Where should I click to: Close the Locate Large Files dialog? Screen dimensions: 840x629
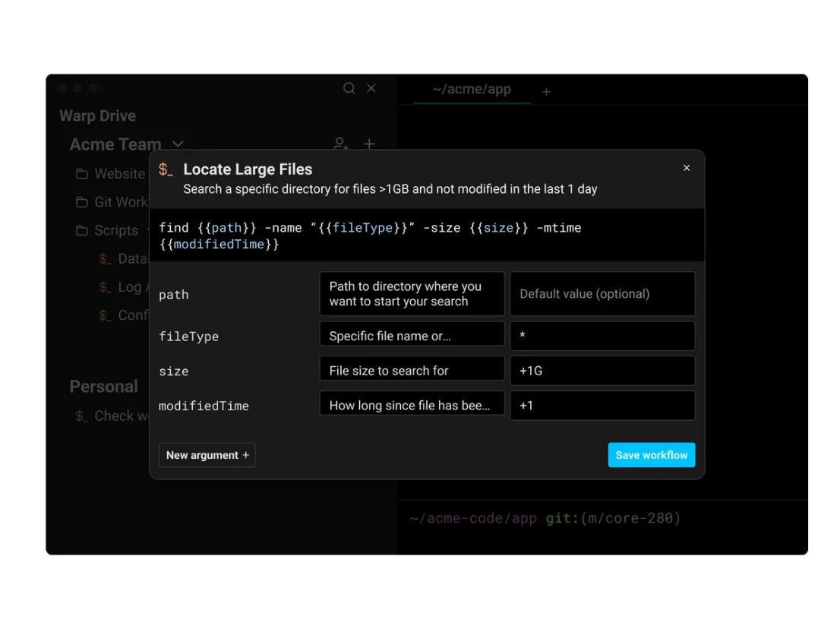(x=687, y=168)
